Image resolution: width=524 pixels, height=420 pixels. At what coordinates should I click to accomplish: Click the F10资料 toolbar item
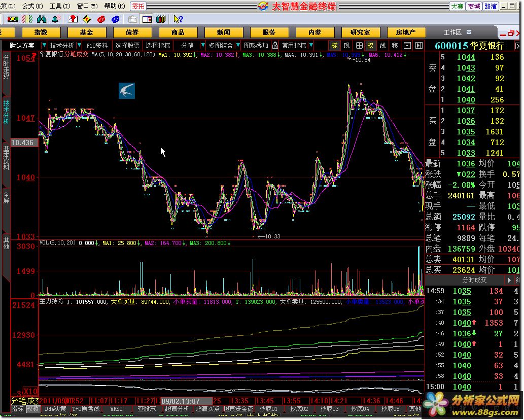(x=97, y=46)
